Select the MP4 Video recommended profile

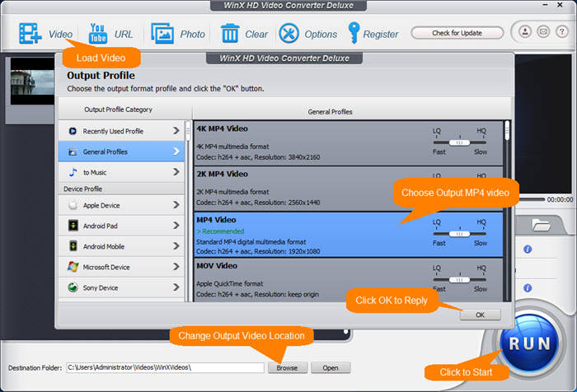tap(348, 235)
